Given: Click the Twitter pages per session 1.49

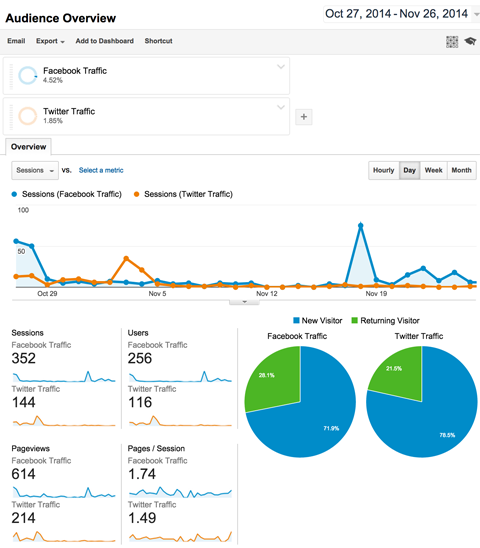Looking at the screenshot, I should [142, 518].
